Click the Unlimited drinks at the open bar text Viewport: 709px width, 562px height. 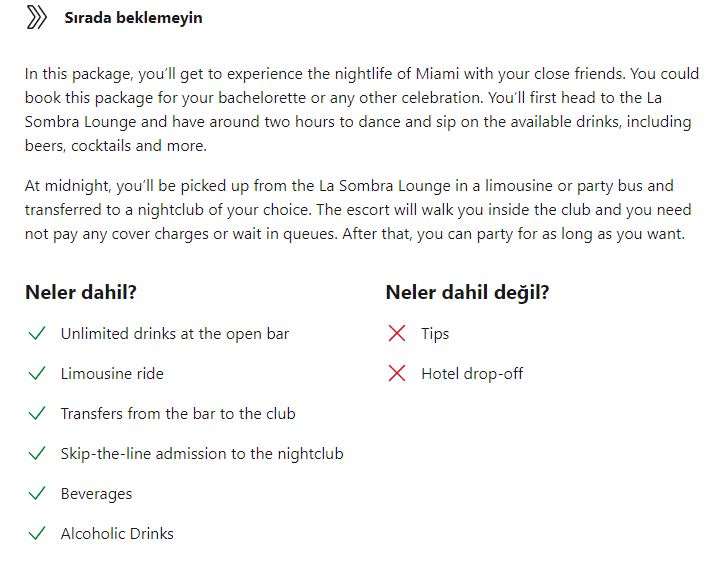coord(175,334)
